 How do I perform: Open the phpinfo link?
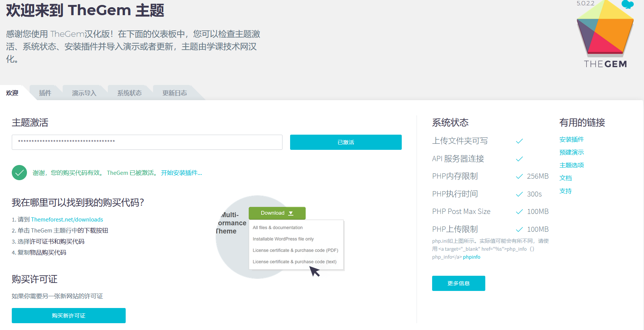(x=472, y=257)
